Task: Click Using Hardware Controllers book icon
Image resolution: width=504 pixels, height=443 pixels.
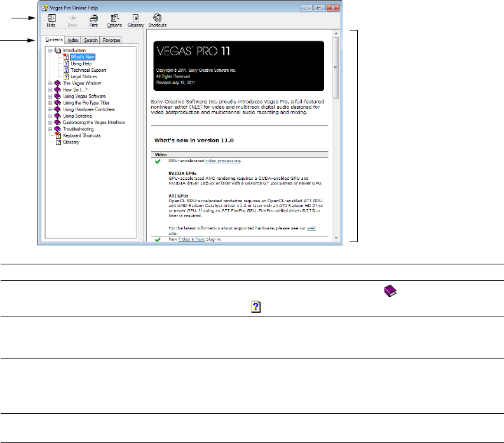Action: [x=58, y=109]
